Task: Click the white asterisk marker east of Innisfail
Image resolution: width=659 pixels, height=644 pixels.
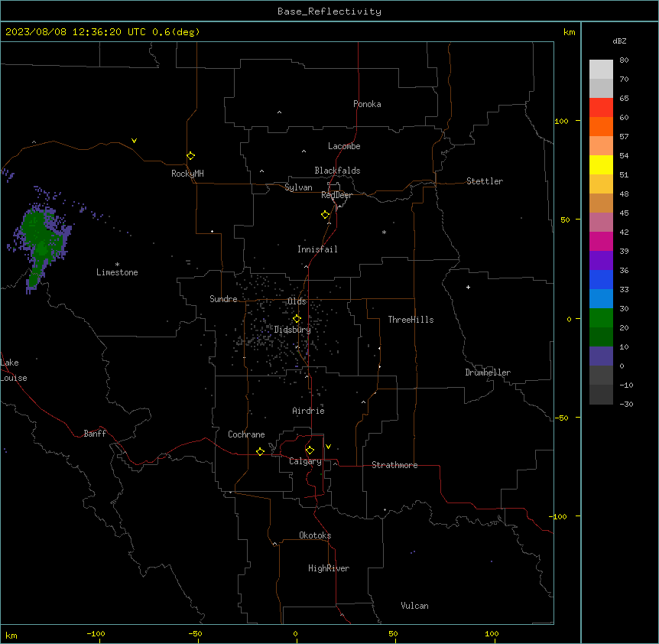Action: click(384, 232)
